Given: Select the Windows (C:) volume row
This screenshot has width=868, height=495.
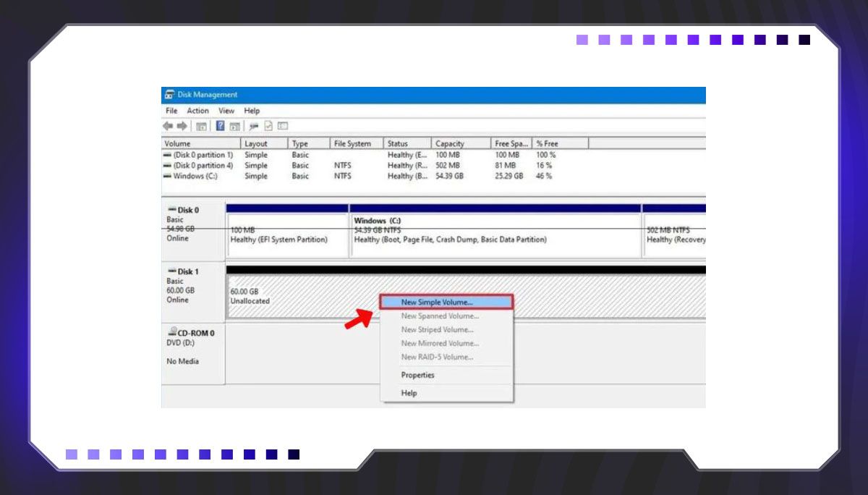Looking at the screenshot, I should (195, 176).
